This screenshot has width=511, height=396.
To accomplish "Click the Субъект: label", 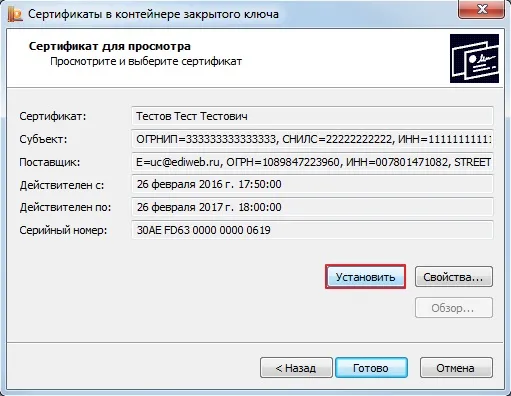I will pos(43,139).
